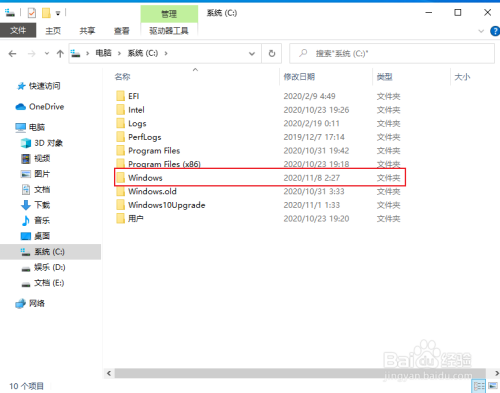This screenshot has width=500, height=393.
Task: Open 文档 (E:) drive in navigation pane
Action: coord(49,283)
